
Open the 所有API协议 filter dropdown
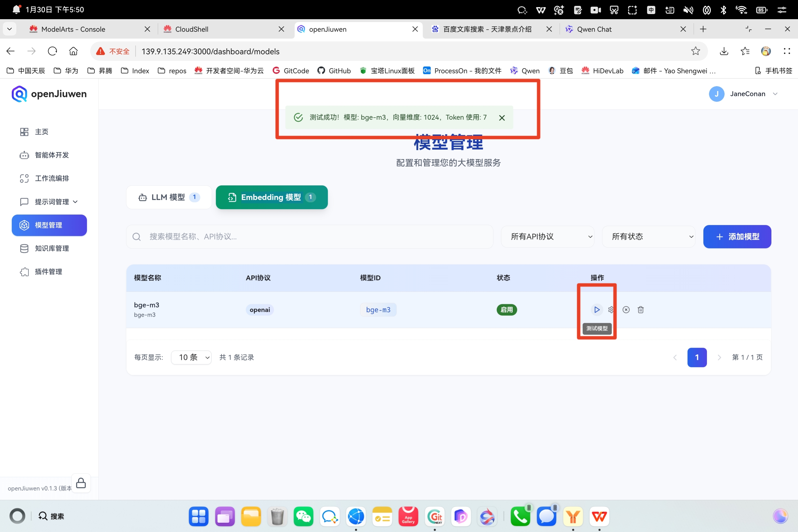547,236
